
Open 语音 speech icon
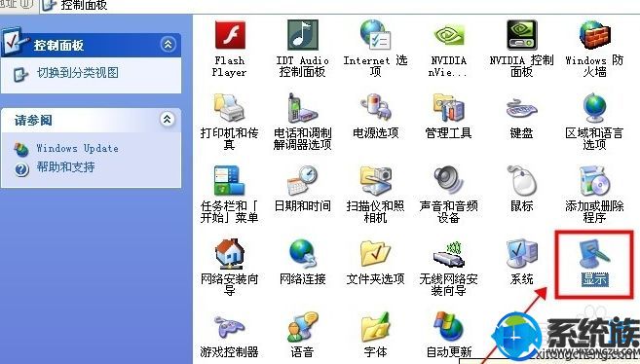click(302, 326)
